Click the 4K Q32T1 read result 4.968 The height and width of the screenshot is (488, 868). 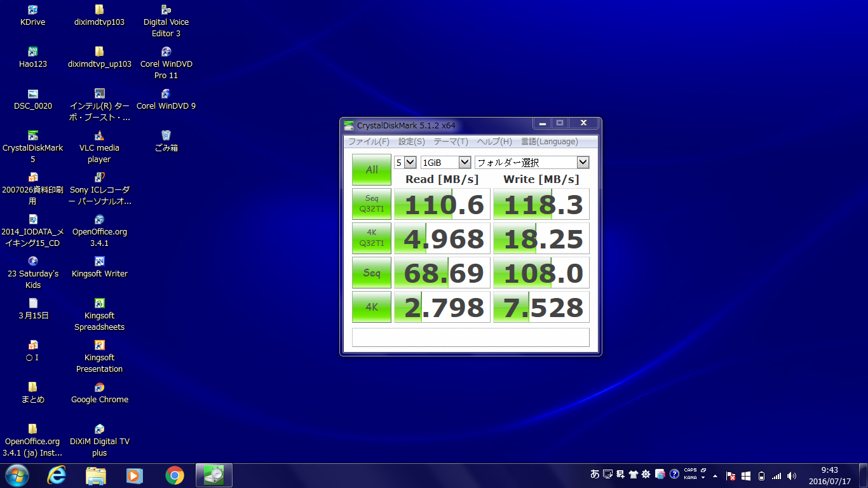pyautogui.click(x=442, y=238)
